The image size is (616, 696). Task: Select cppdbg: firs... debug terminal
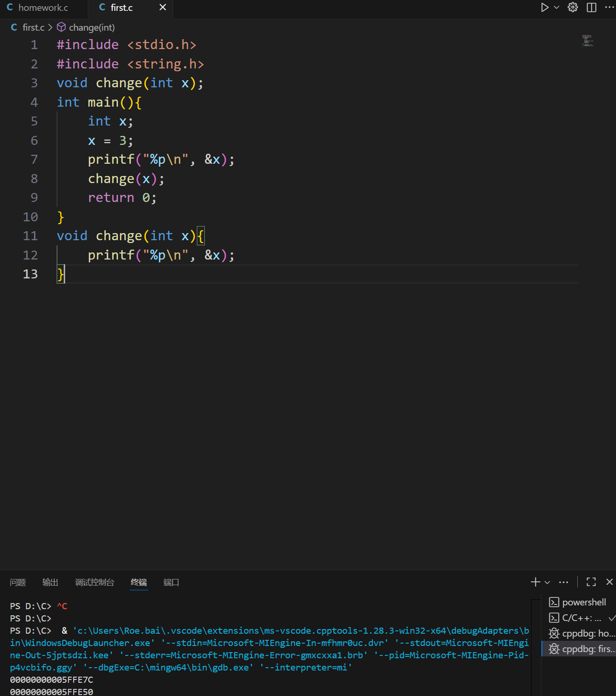[579, 649]
